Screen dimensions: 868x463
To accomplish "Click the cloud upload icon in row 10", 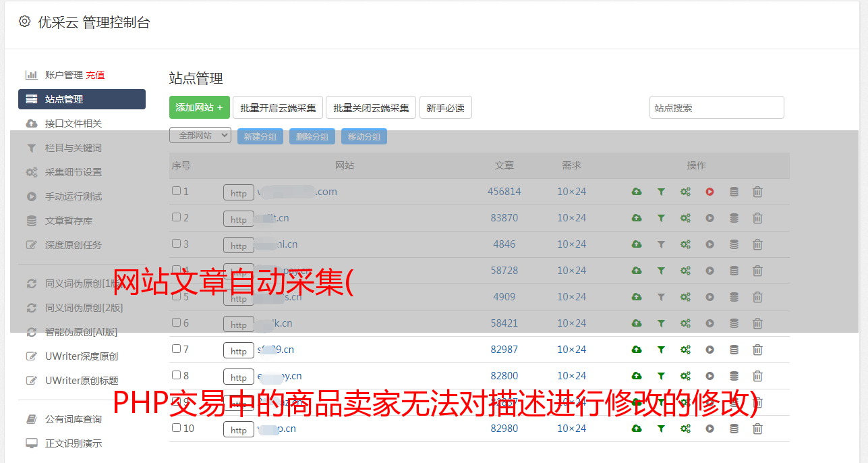I will (x=637, y=429).
